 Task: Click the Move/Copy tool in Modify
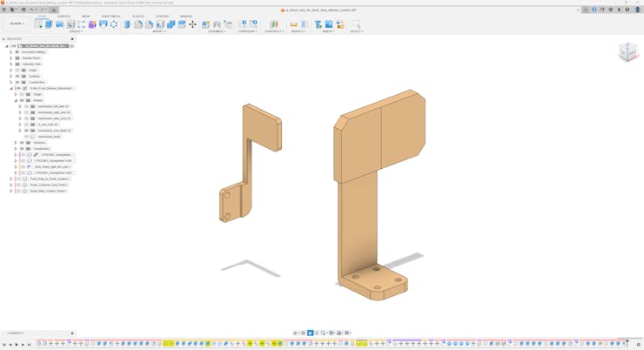pos(192,24)
